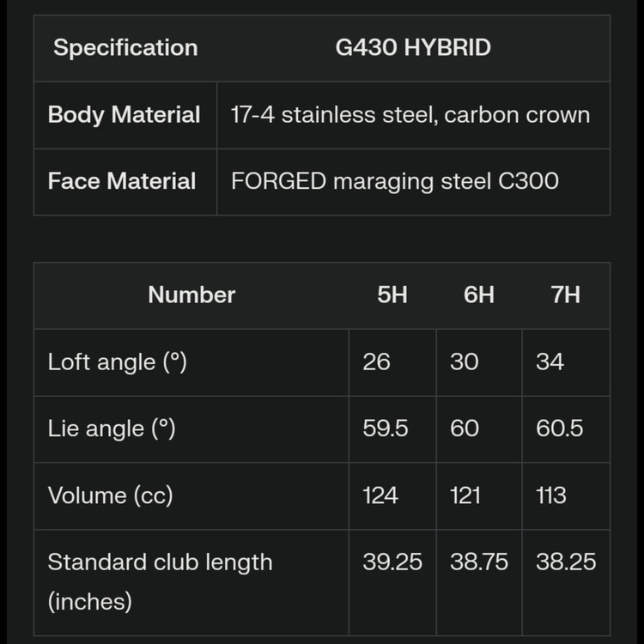Click the Number column header
The image size is (644, 644).
(x=191, y=295)
